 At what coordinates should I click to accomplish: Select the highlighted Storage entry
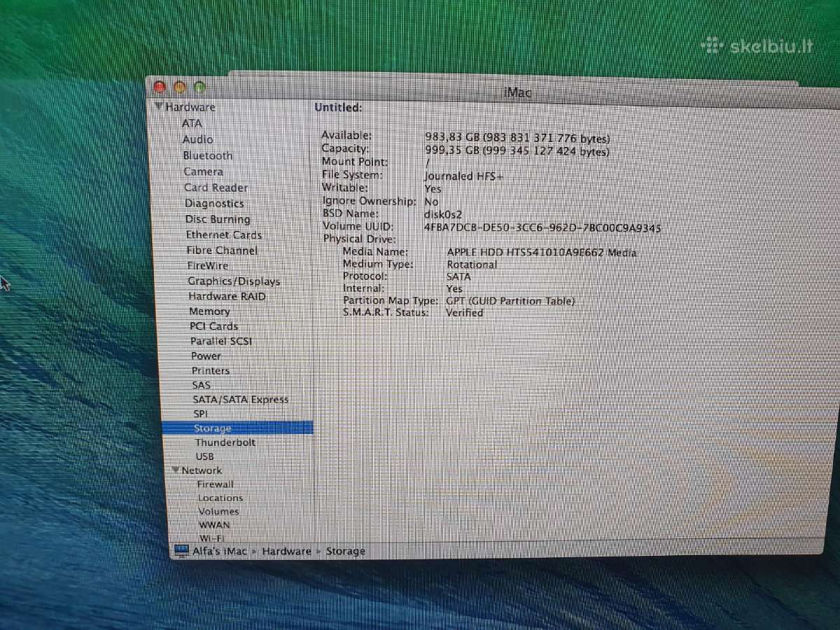[x=237, y=428]
